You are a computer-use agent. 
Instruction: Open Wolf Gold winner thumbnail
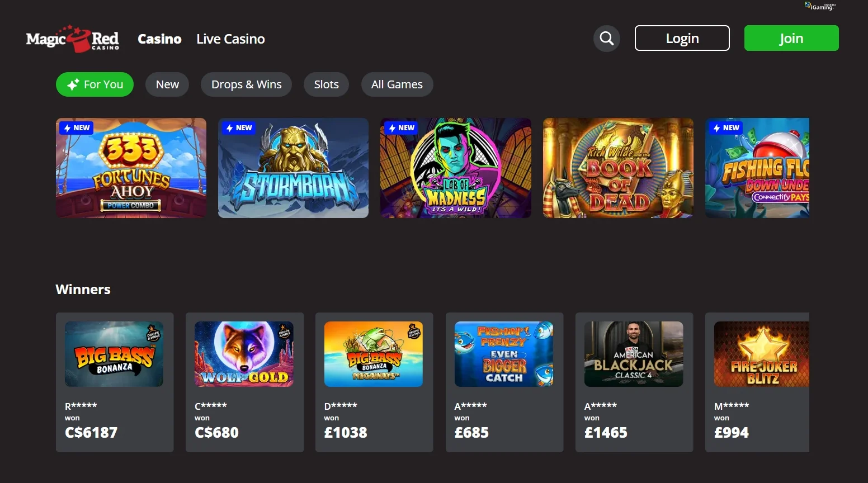pyautogui.click(x=244, y=354)
